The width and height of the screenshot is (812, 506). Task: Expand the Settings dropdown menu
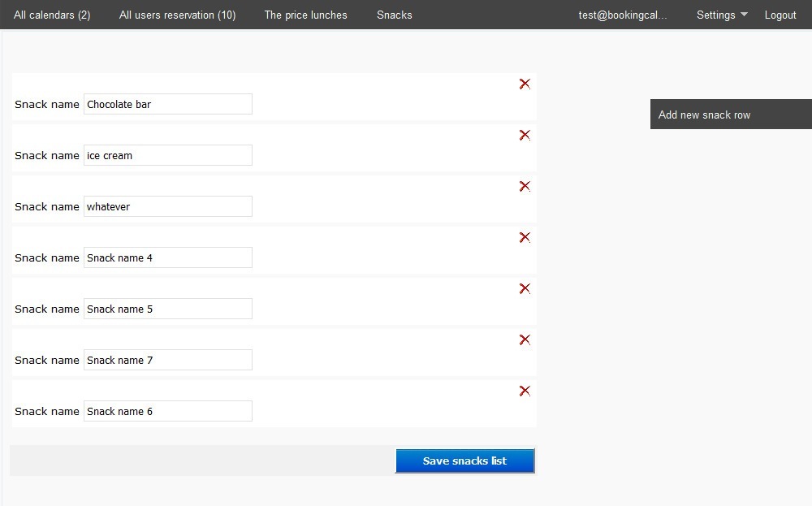pos(721,15)
